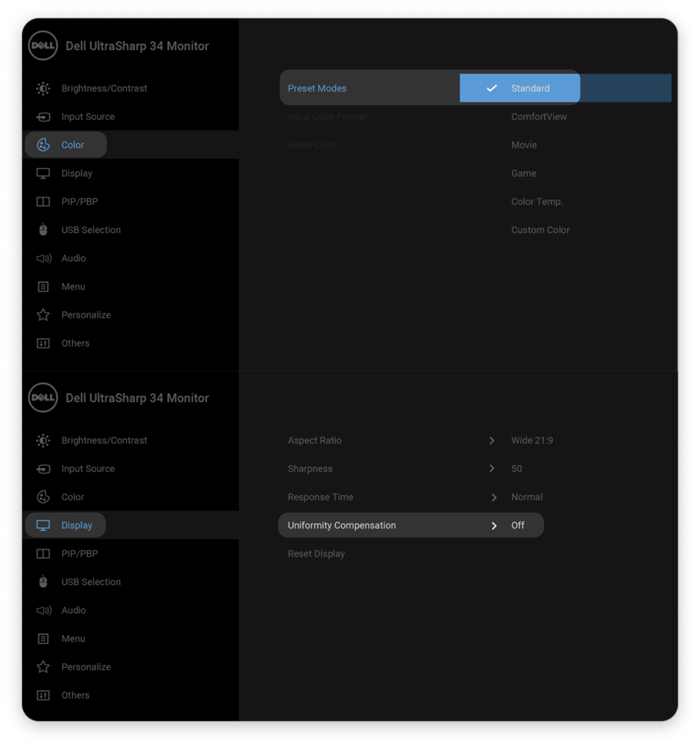Screen dimensions: 700x747
Task: Open Personalize label in upper menu
Action: 86,315
